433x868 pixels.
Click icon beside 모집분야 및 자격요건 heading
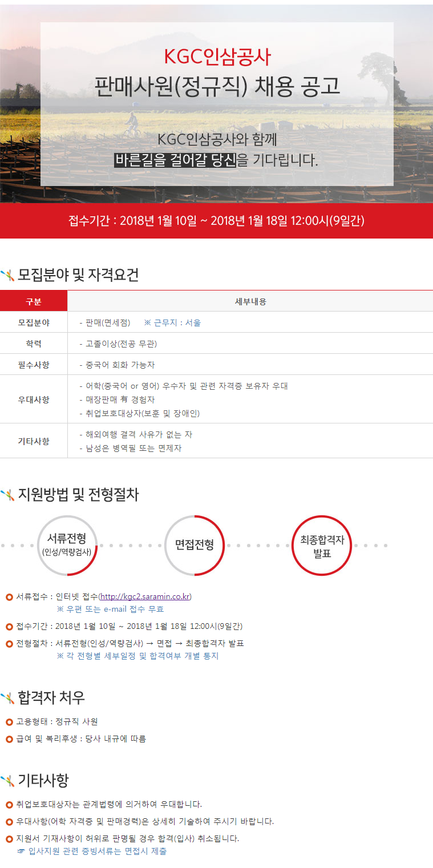coord(7,276)
